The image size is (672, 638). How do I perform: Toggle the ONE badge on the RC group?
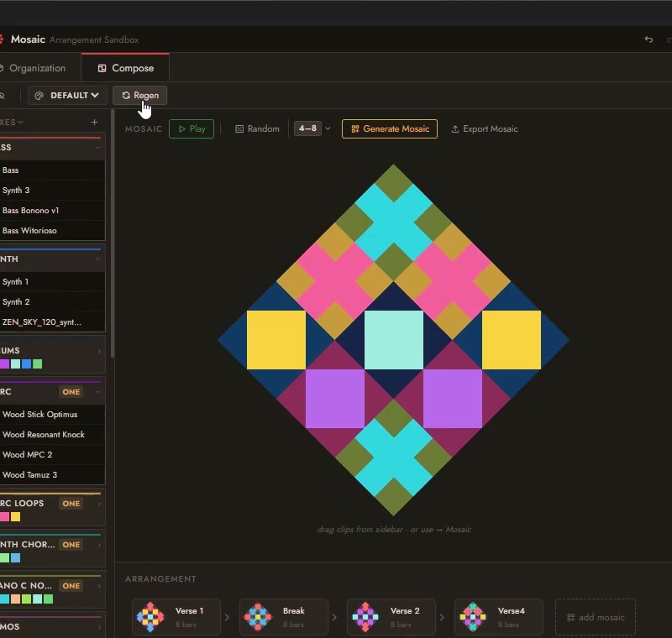[71, 392]
